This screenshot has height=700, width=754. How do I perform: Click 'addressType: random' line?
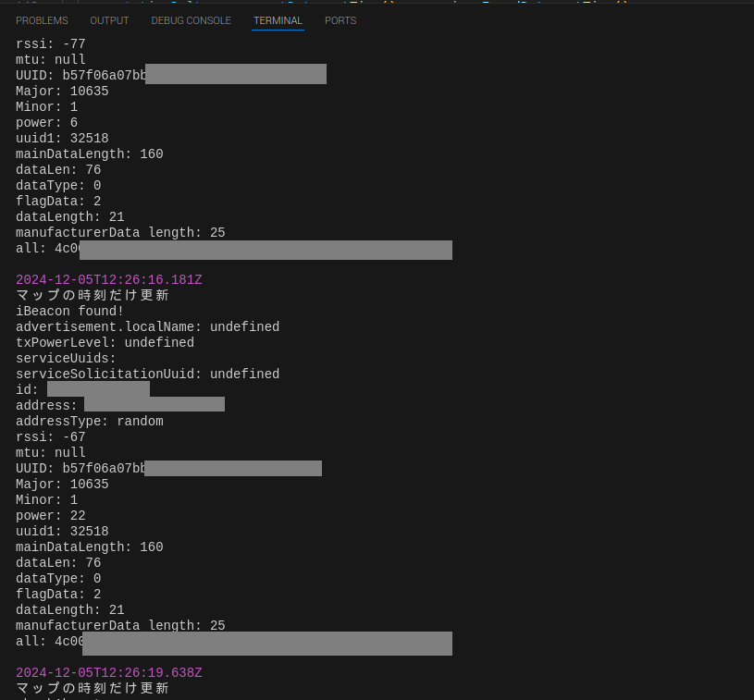coord(90,421)
